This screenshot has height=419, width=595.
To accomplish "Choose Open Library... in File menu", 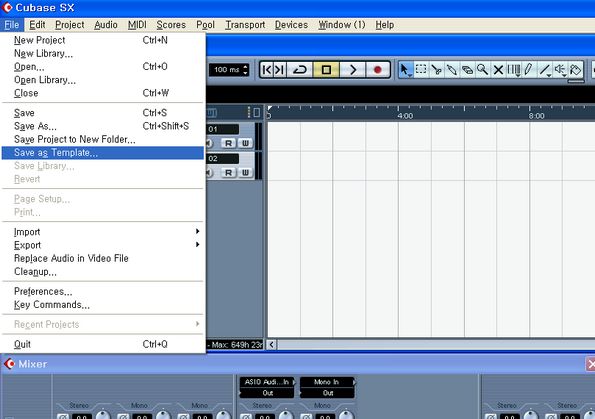I will pos(102,80).
